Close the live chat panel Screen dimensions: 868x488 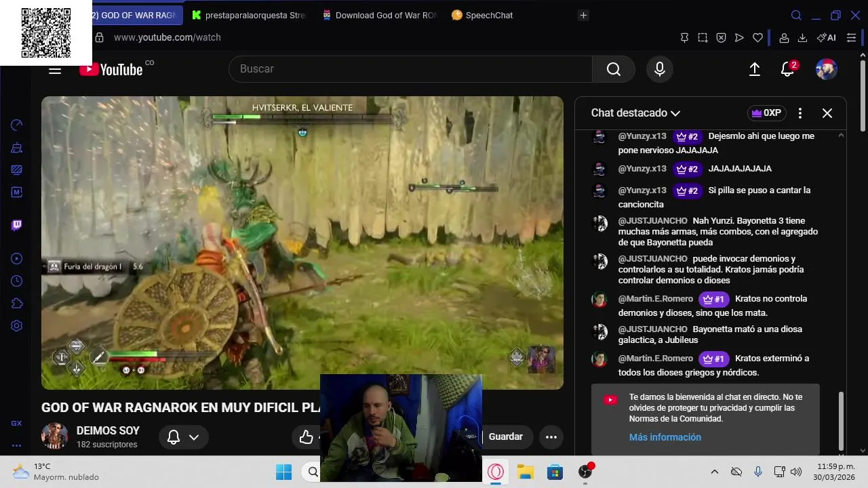click(x=827, y=113)
